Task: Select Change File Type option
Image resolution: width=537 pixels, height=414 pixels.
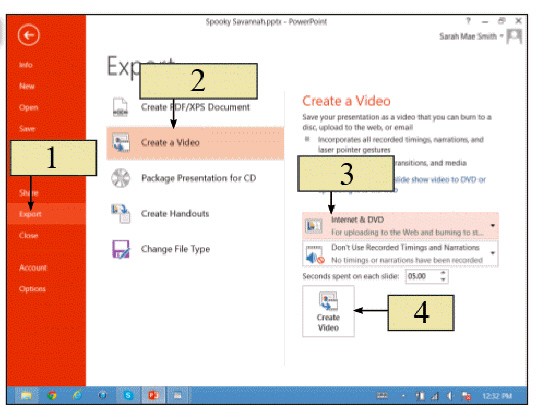Action: click(175, 249)
